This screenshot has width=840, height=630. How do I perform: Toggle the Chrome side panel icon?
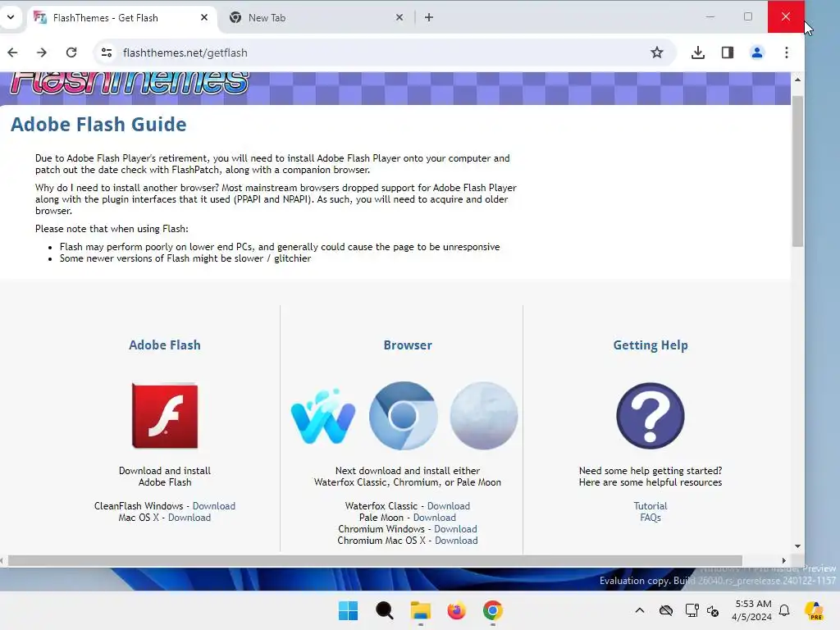727,52
